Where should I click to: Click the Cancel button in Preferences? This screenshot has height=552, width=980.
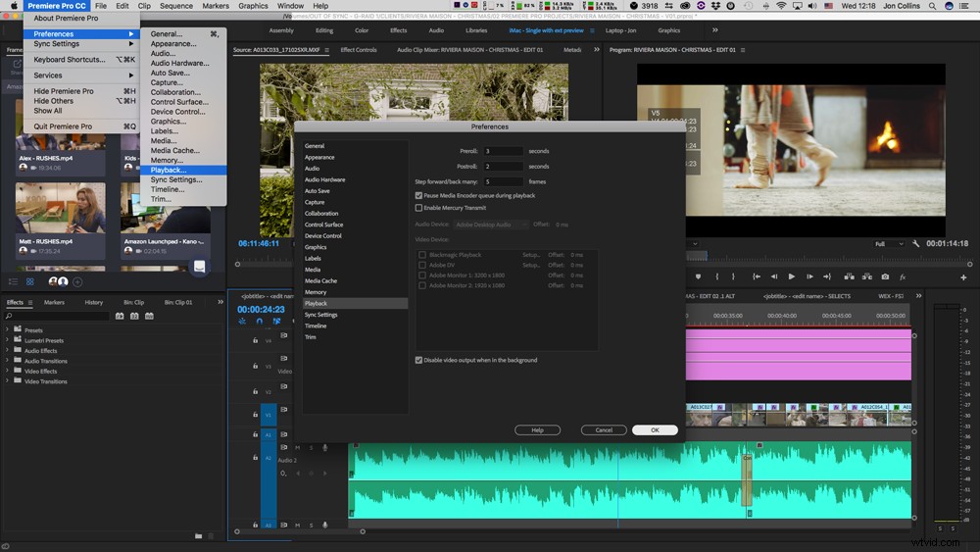(604, 430)
